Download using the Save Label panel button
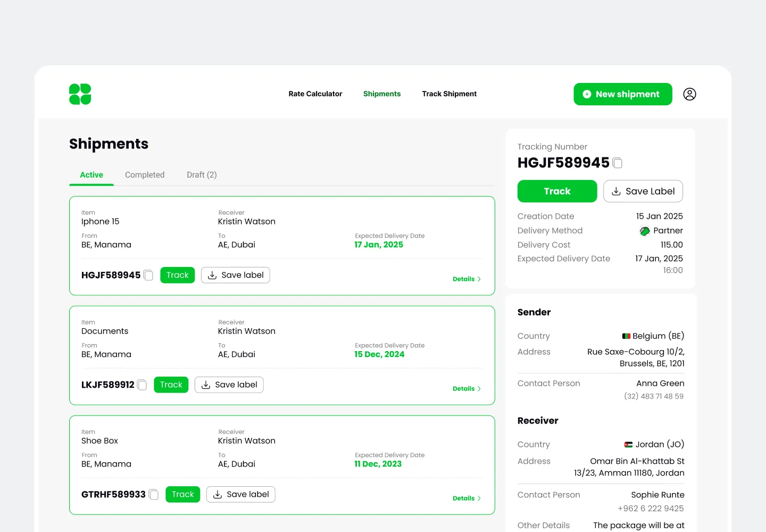This screenshot has width=766, height=532. coord(643,192)
